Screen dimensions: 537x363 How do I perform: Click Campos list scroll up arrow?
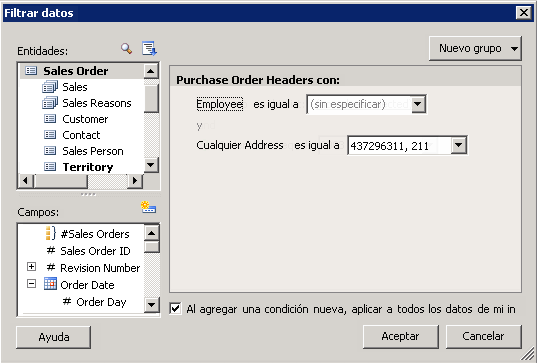(151, 233)
